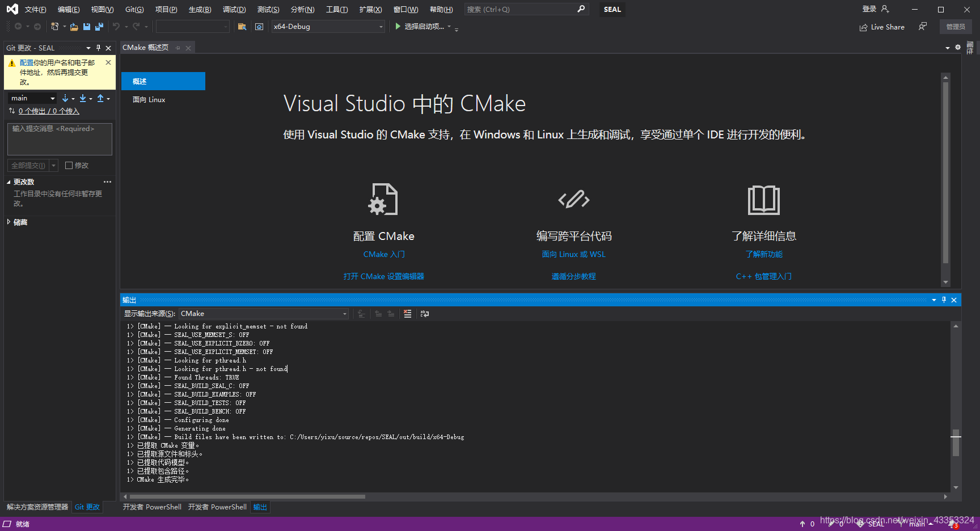Click the sync arrows icon beside outgoing/incoming
Viewport: 980px width, 531px height.
pos(12,111)
